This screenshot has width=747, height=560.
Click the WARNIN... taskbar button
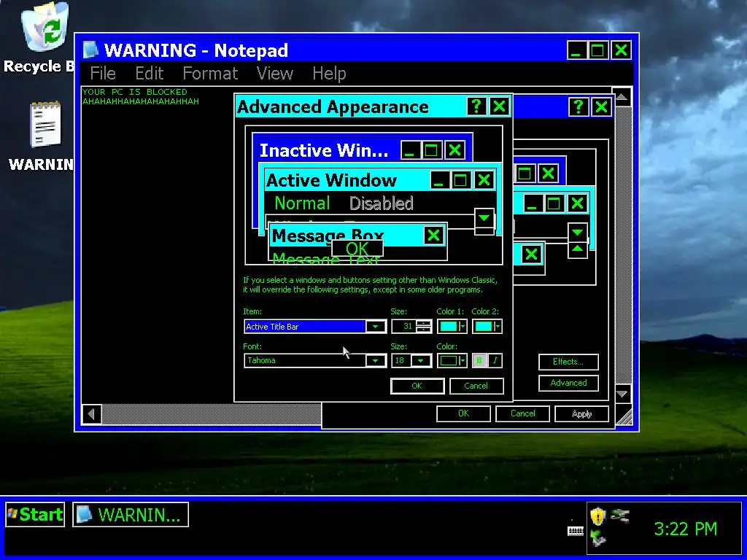point(131,514)
